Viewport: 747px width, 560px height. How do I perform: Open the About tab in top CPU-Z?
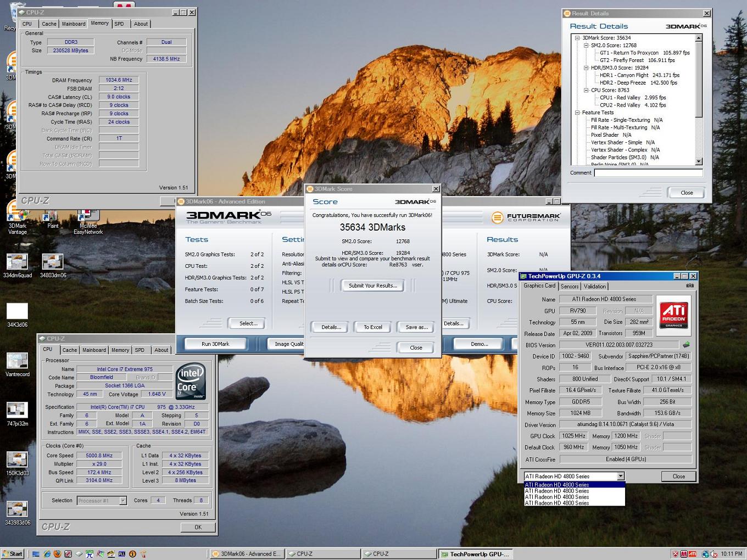tap(141, 24)
